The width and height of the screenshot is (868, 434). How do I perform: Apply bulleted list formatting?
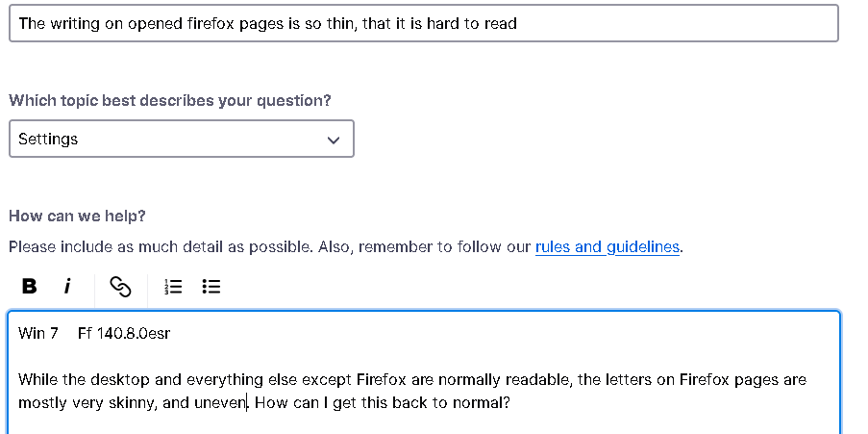pyautogui.click(x=212, y=286)
